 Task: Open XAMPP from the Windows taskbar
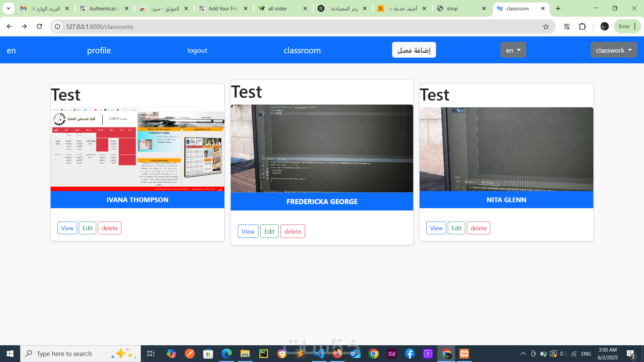464,354
